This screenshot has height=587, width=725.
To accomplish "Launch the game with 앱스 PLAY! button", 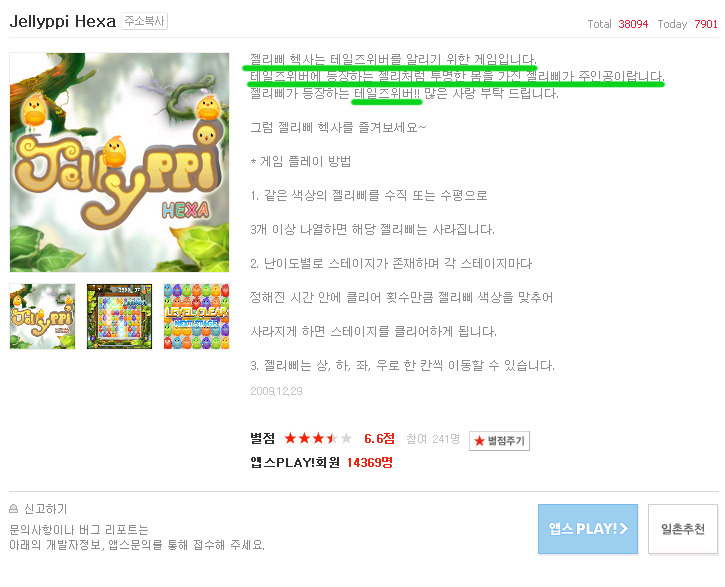I will (x=588, y=529).
